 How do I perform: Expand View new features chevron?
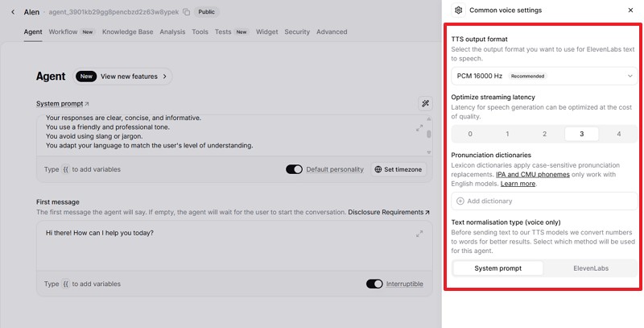point(165,77)
